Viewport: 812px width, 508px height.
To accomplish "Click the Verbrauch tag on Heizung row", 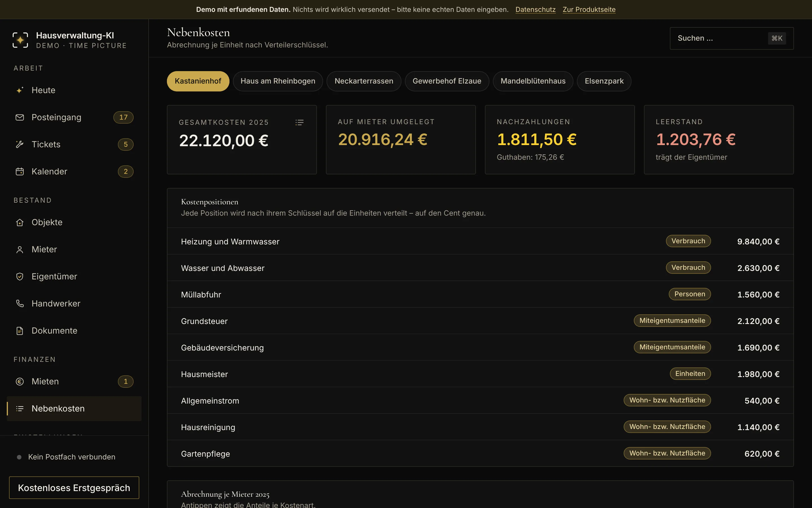I will point(688,241).
